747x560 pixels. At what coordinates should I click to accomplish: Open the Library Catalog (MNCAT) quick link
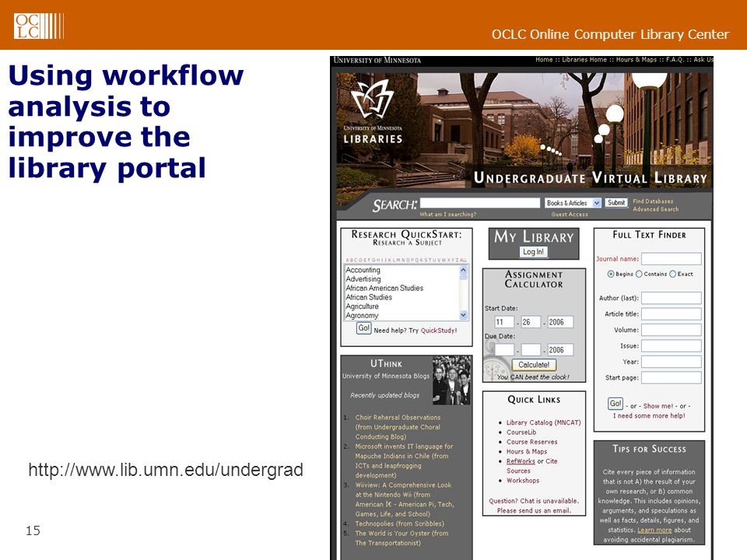(544, 422)
